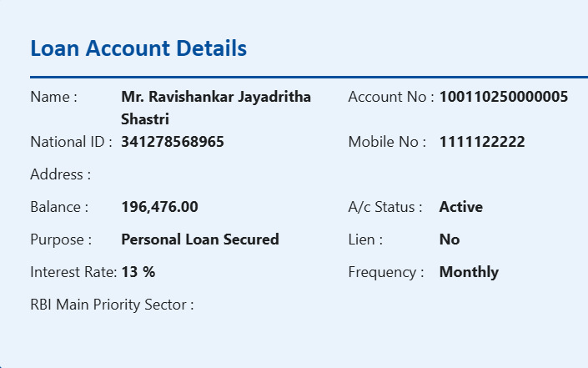Click account number 100110250000005
The width and height of the screenshot is (588, 368).
point(503,97)
